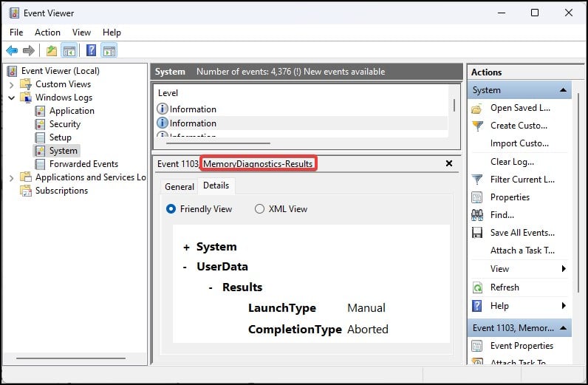
Task: Select the Friendly View radio button
Action: coord(171,208)
